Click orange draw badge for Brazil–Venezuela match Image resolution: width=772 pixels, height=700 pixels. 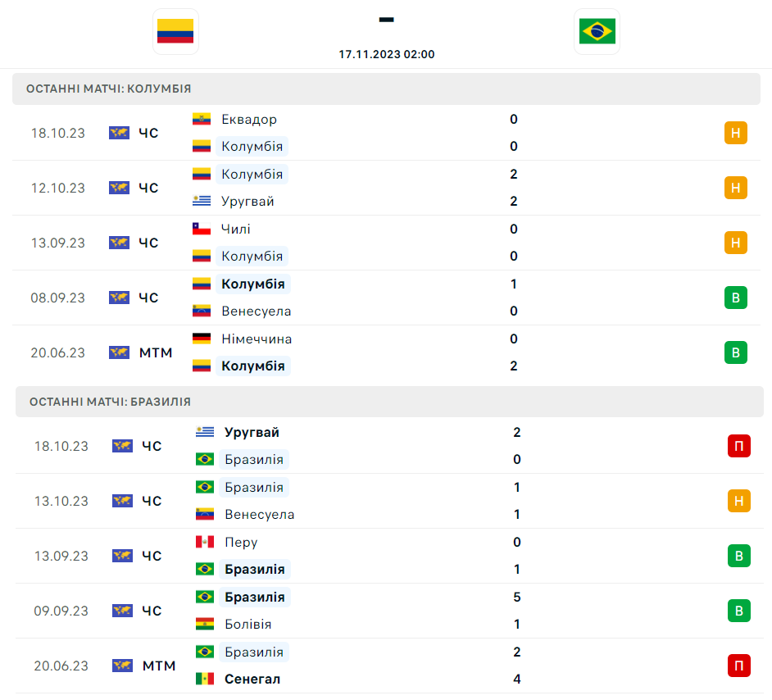coord(739,501)
